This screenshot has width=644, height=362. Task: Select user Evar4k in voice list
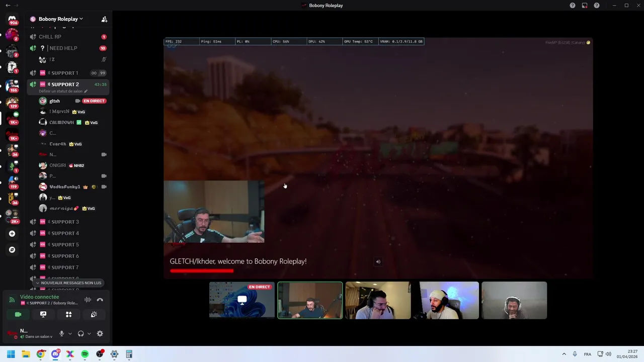tap(73, 144)
